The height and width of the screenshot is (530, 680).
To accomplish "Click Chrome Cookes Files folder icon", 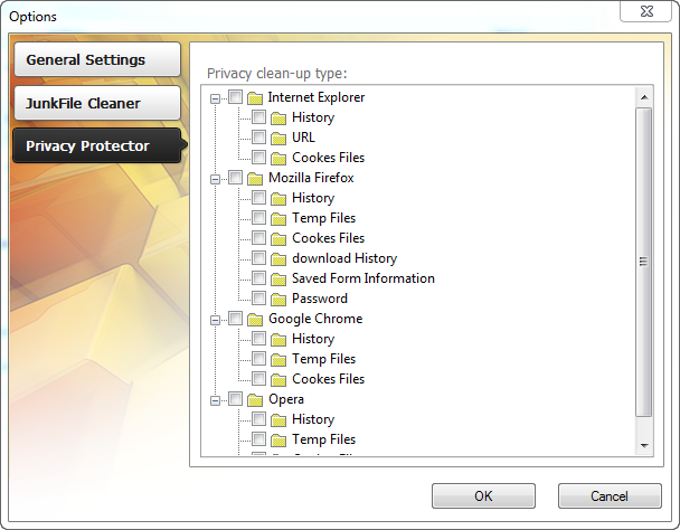I will pyautogui.click(x=278, y=380).
